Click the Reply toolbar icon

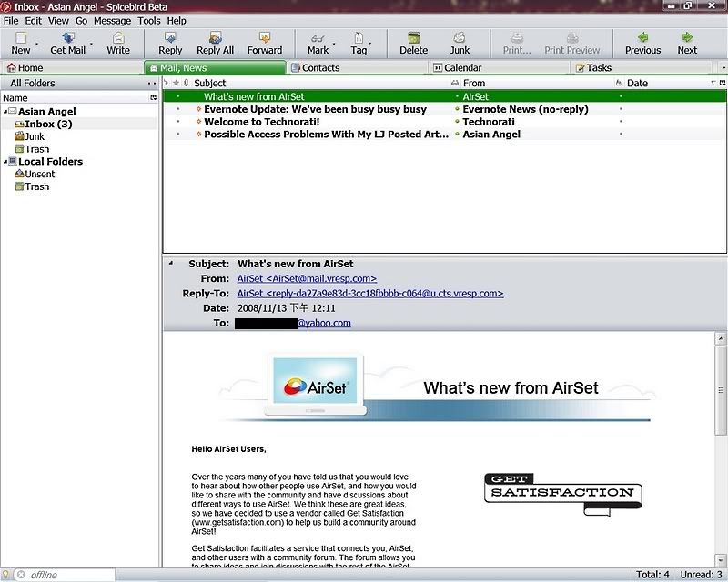click(x=170, y=37)
